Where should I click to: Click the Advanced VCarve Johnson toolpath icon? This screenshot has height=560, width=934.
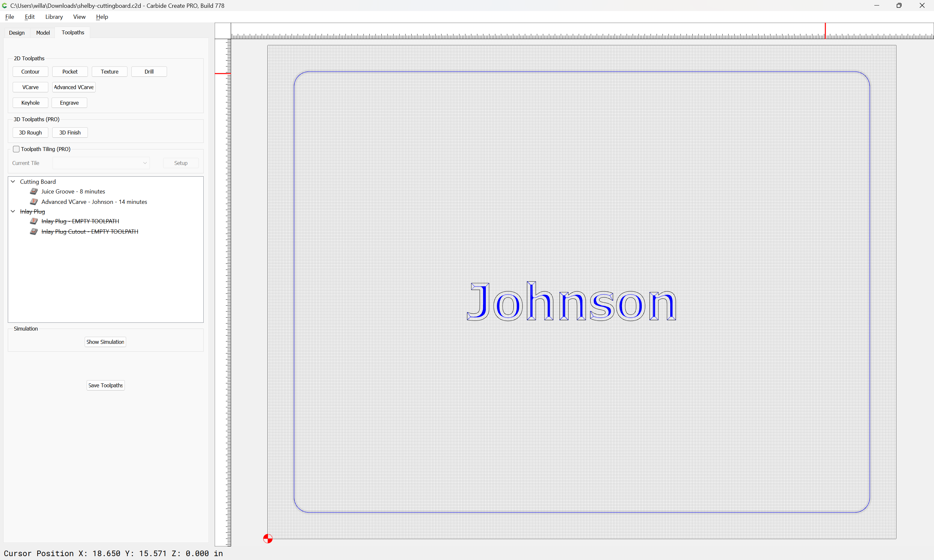click(x=34, y=202)
